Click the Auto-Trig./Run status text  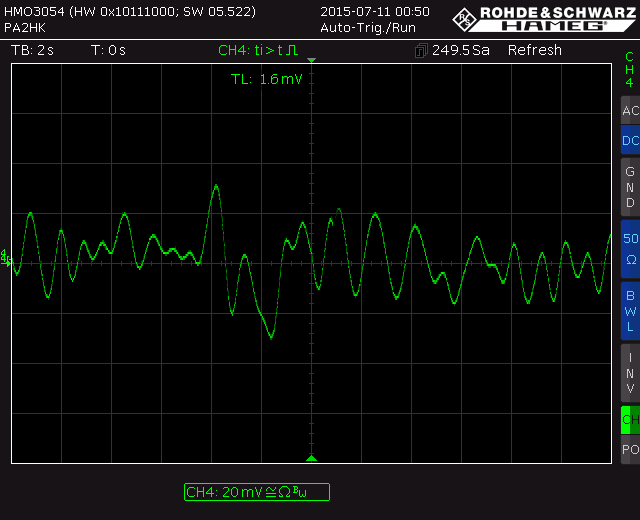point(368,28)
